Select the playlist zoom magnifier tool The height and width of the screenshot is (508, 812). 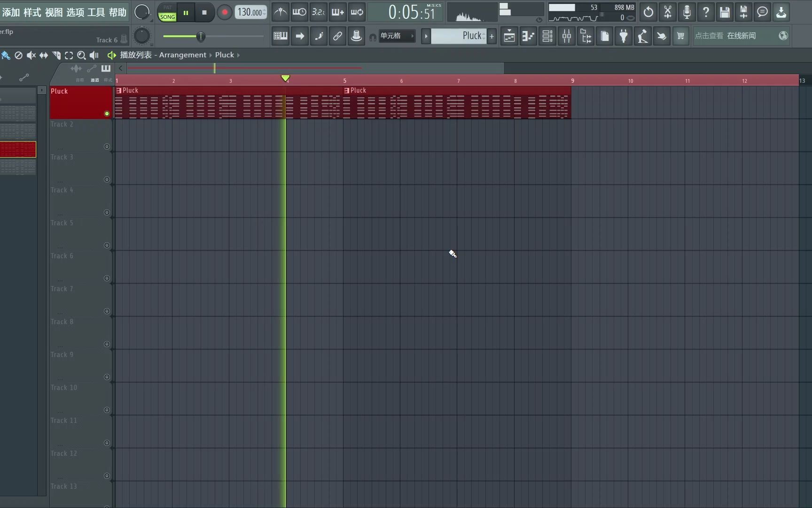(x=81, y=55)
